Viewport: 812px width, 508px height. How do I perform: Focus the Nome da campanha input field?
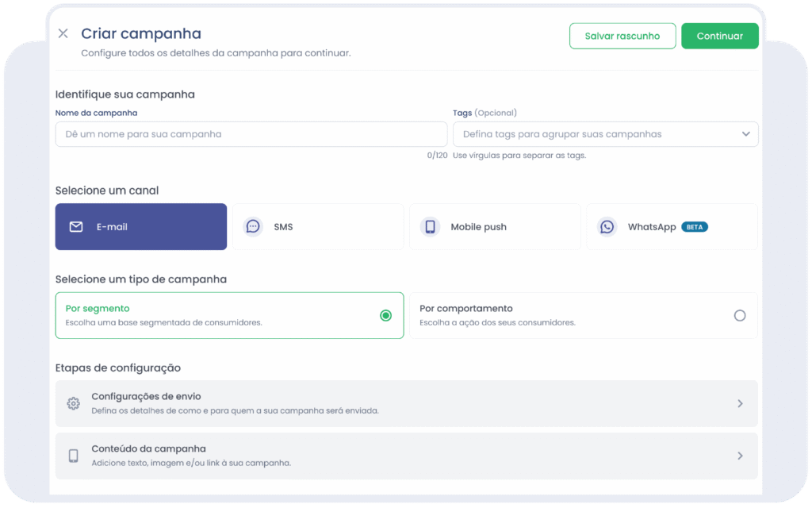click(x=251, y=134)
